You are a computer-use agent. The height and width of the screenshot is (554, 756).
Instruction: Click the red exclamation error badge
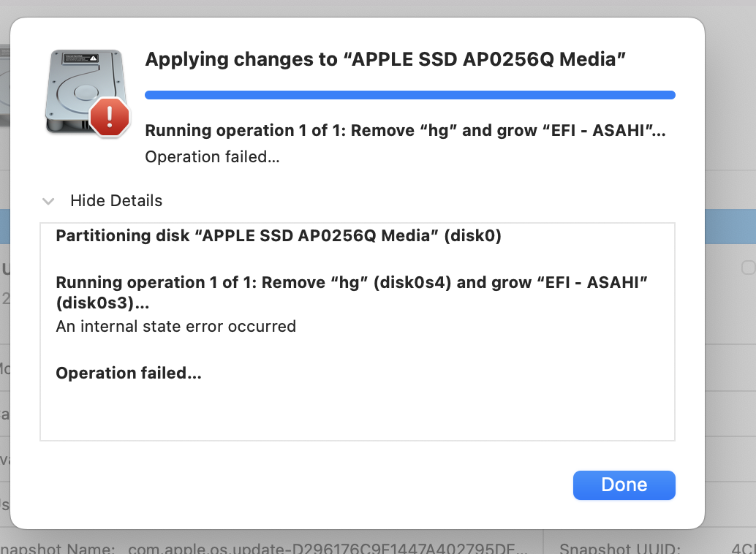click(x=110, y=115)
